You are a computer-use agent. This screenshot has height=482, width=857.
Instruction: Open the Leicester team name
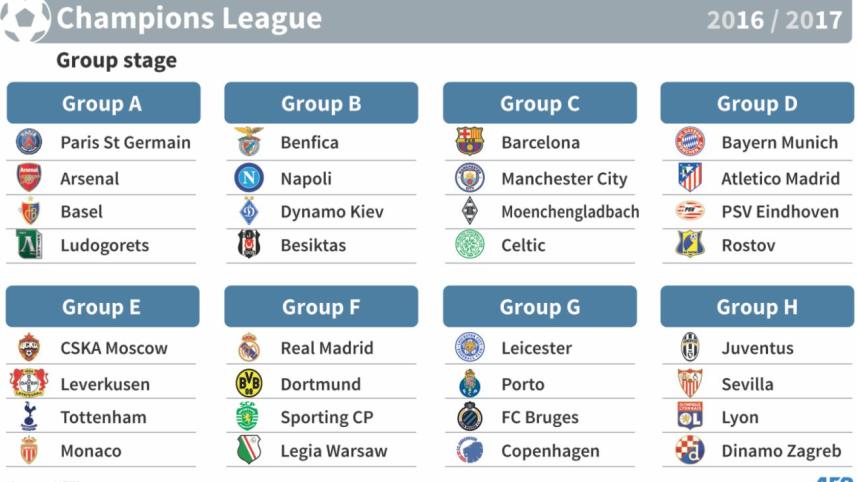tap(536, 348)
